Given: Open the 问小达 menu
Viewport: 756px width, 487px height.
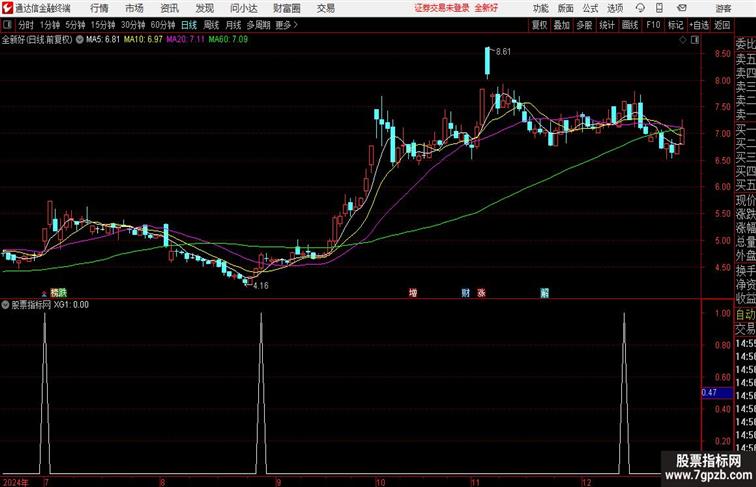Looking at the screenshot, I should (243, 8).
